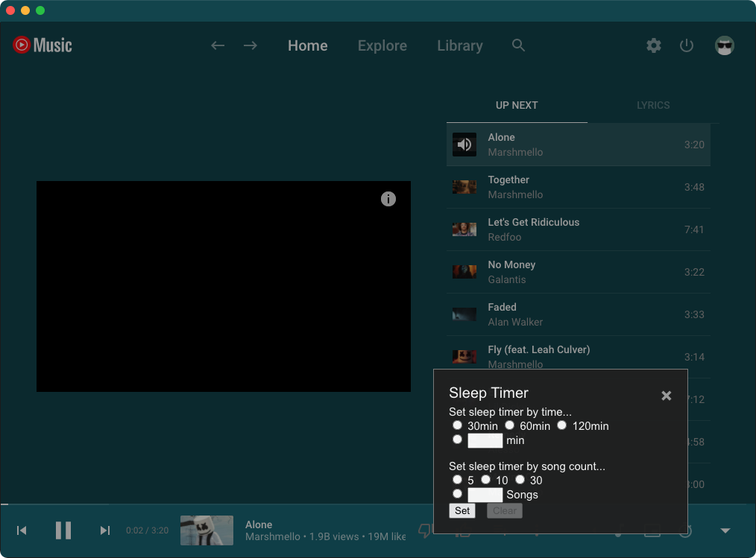This screenshot has height=558, width=756.
Task: Choose the 10 songs sleep timer option
Action: coord(485,480)
